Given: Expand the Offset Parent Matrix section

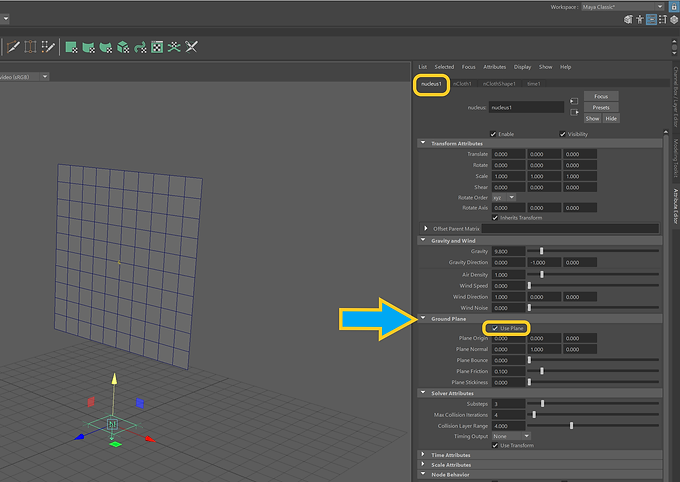Looking at the screenshot, I should (425, 228).
